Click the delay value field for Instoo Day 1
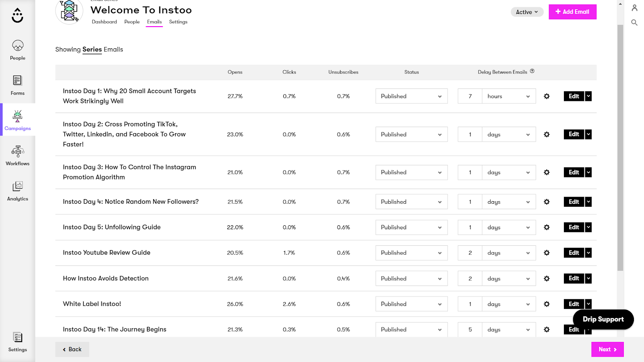This screenshot has width=644, height=362. (x=470, y=96)
